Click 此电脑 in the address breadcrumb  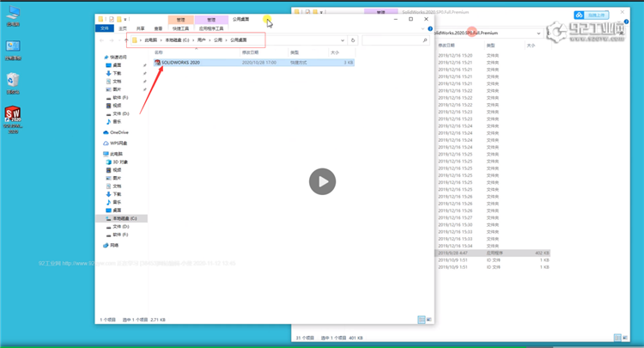point(151,40)
